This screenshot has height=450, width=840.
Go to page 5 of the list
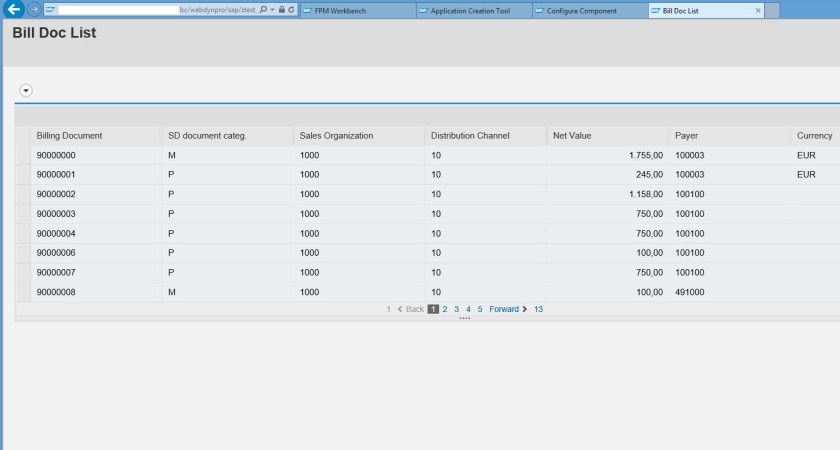480,310
